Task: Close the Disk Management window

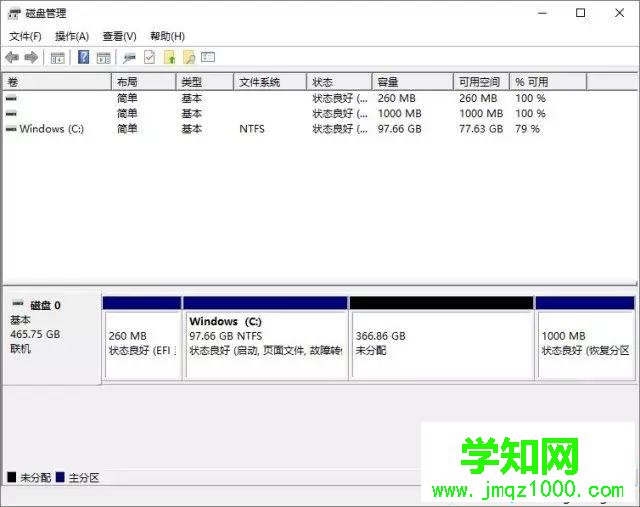Action: click(619, 13)
